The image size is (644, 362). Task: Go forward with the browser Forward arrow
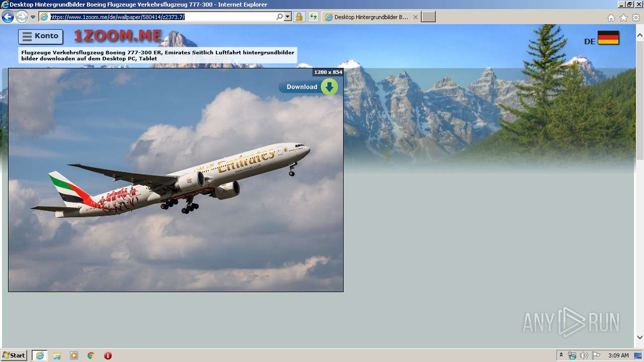pyautogui.click(x=22, y=17)
